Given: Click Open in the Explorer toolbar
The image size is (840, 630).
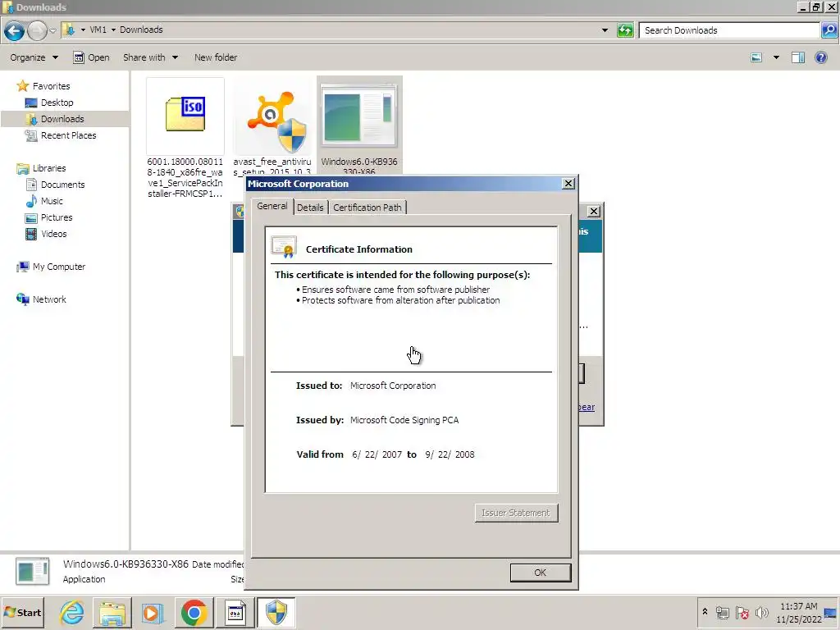Looking at the screenshot, I should [x=91, y=57].
